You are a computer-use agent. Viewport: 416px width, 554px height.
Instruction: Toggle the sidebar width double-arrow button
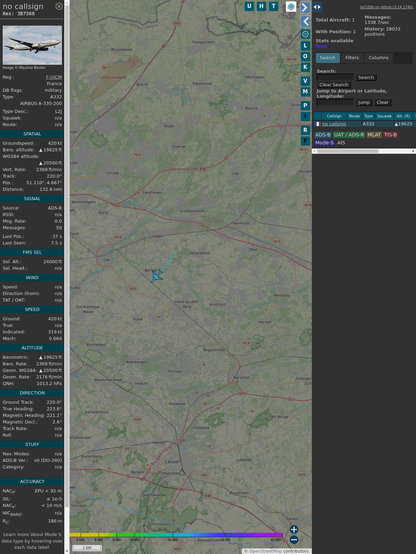click(x=317, y=7)
